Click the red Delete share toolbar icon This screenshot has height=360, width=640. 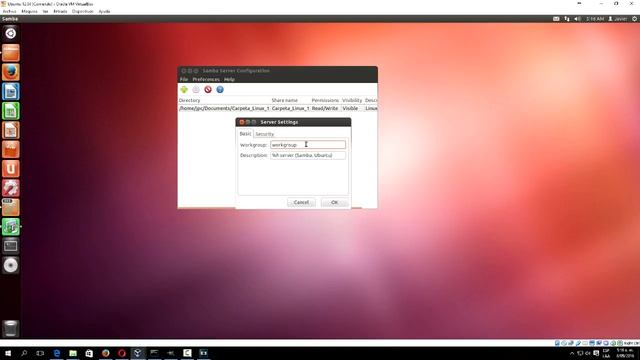(x=208, y=89)
